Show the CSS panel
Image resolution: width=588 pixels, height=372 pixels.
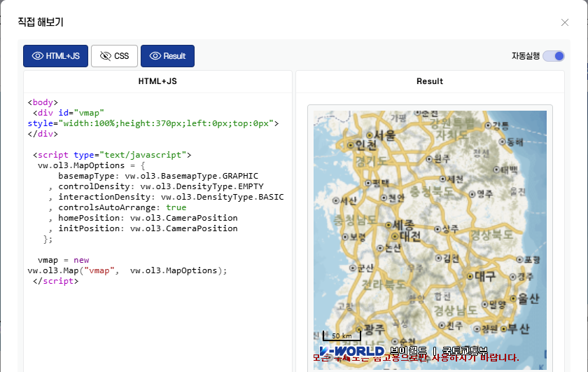pyautogui.click(x=114, y=56)
